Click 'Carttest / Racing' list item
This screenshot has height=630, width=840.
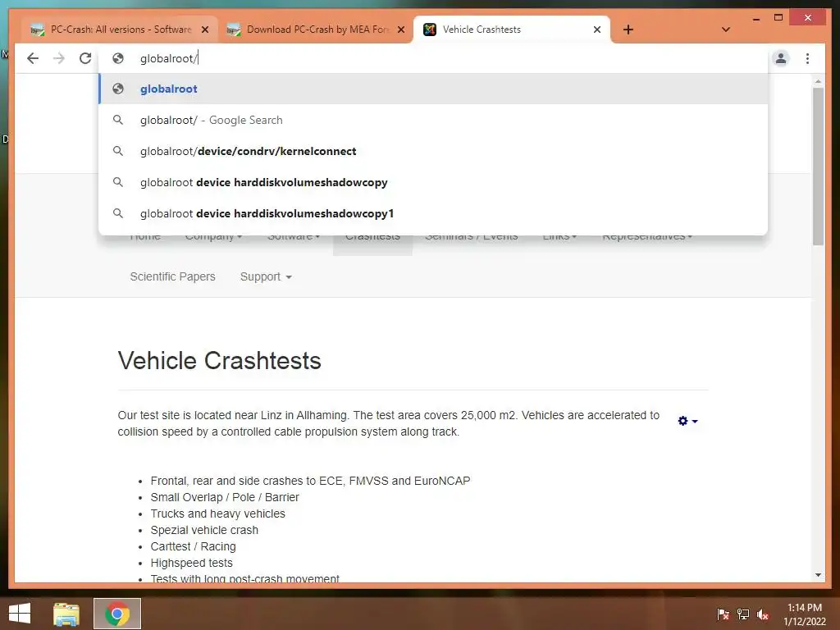pos(193,546)
